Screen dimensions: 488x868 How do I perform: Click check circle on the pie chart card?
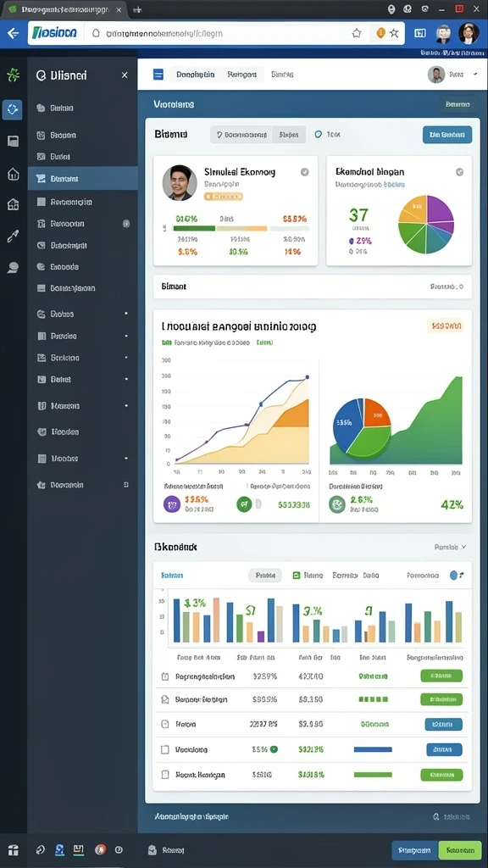tap(459, 172)
